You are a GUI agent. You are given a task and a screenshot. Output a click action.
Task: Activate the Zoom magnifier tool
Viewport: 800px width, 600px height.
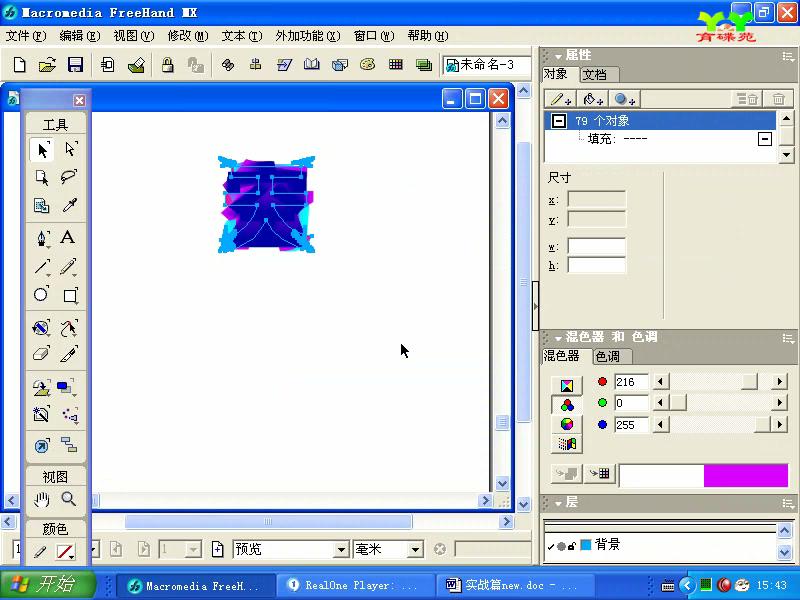[x=69, y=499]
